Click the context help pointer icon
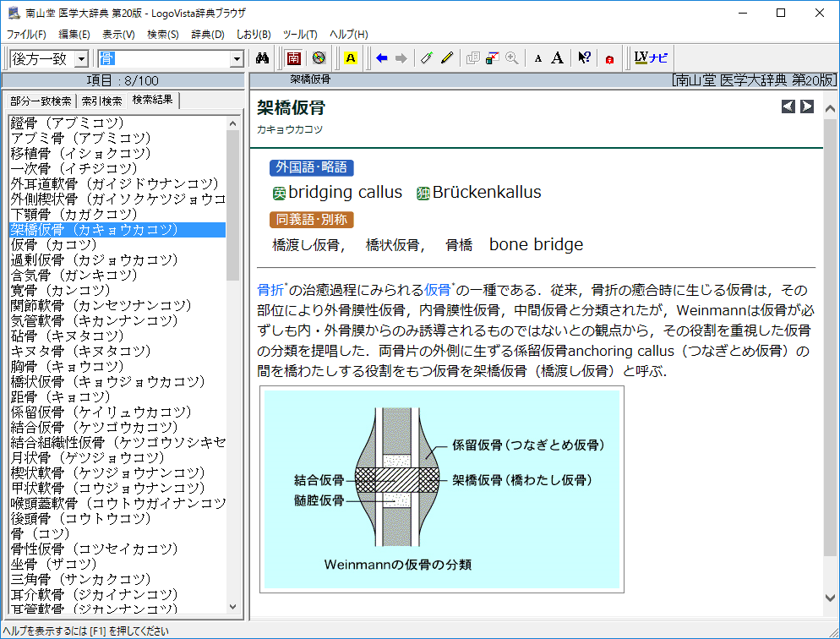The height and width of the screenshot is (639, 840). coord(584,58)
